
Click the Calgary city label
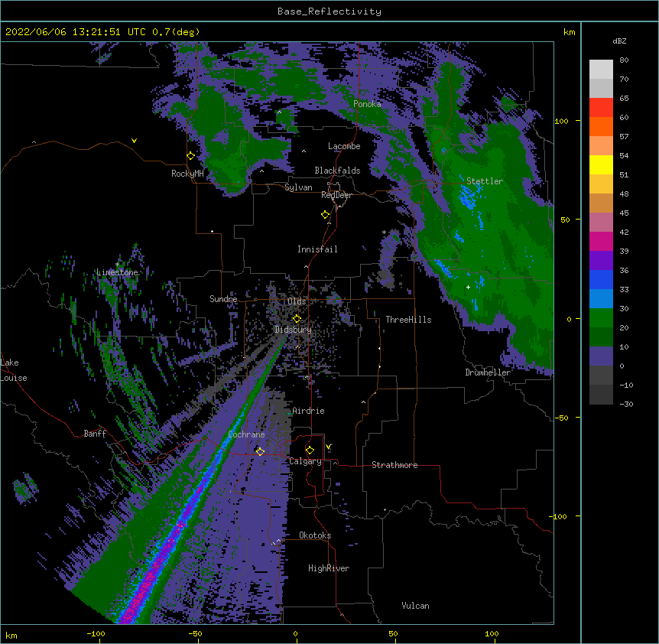click(x=305, y=461)
